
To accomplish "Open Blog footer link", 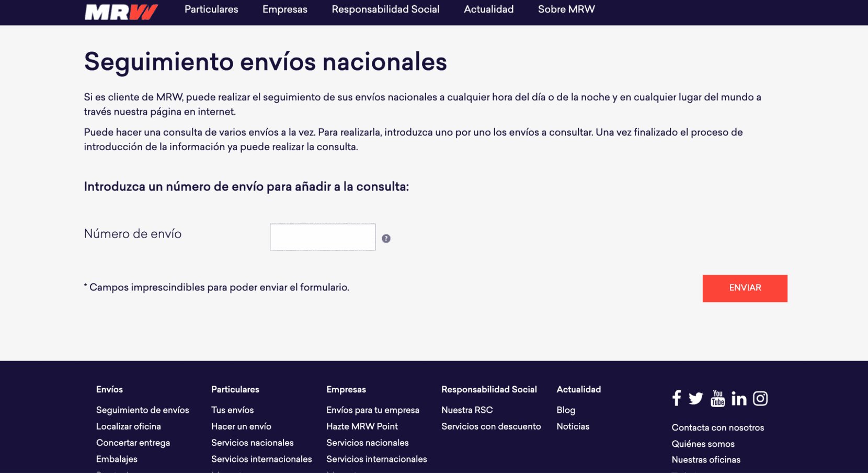I will 566,410.
